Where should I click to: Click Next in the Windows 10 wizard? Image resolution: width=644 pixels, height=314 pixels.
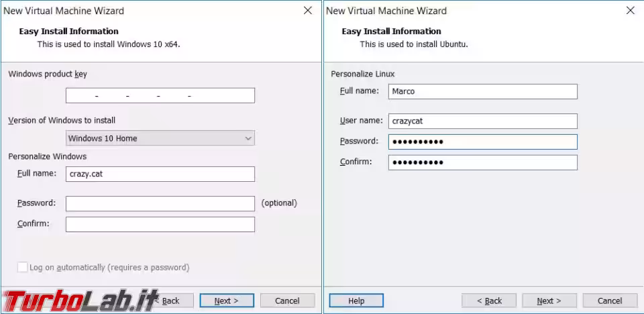pyautogui.click(x=227, y=301)
